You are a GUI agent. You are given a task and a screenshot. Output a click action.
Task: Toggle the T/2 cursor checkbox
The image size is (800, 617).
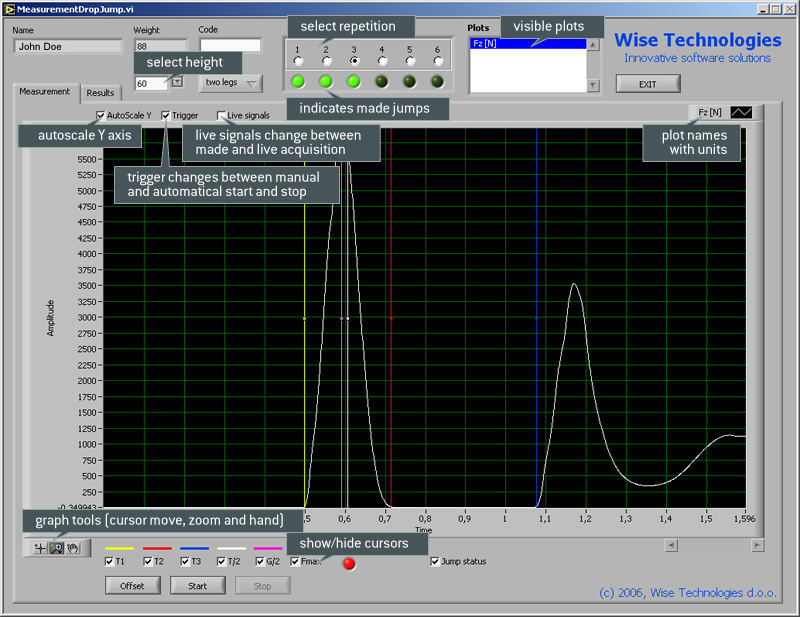[x=221, y=561]
